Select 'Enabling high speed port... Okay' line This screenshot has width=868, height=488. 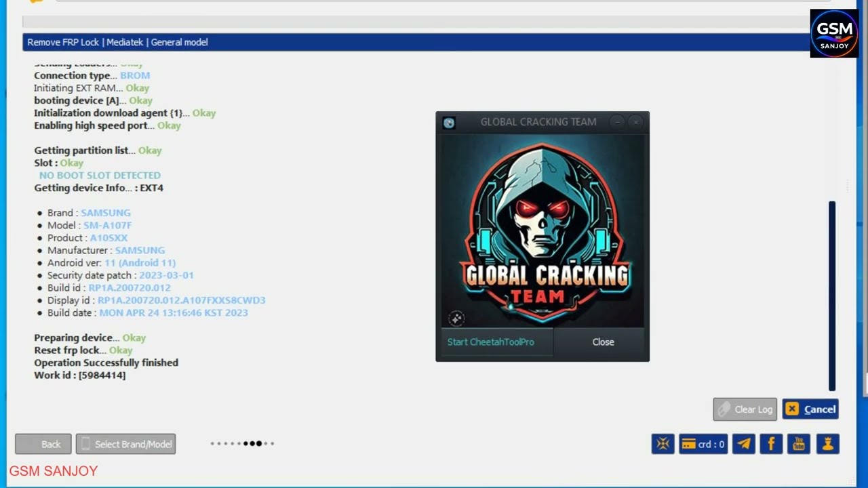108,125
